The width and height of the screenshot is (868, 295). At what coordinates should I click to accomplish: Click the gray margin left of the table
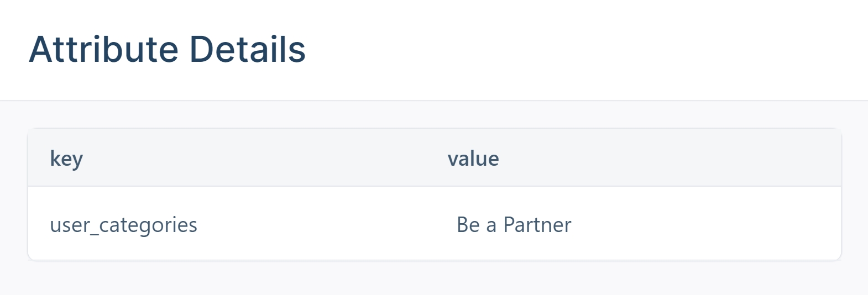point(13,194)
